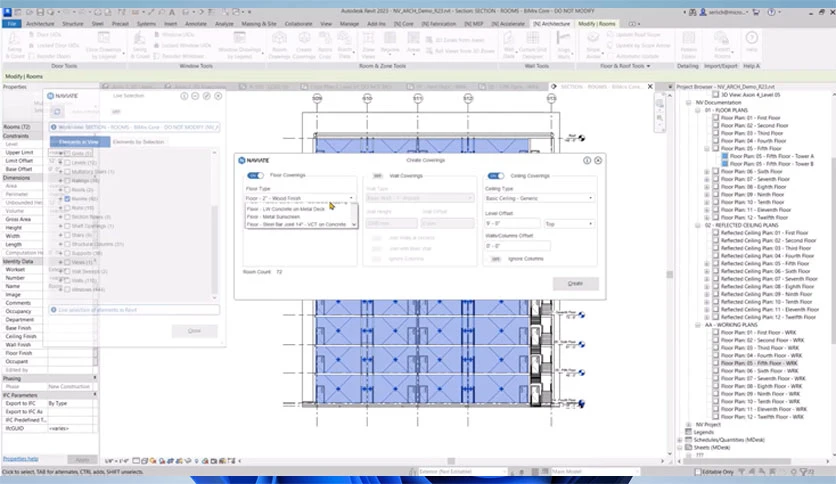This screenshot has height=484, width=836.
Task: Click the Create Coverings ribbon tool
Action: coord(304,43)
